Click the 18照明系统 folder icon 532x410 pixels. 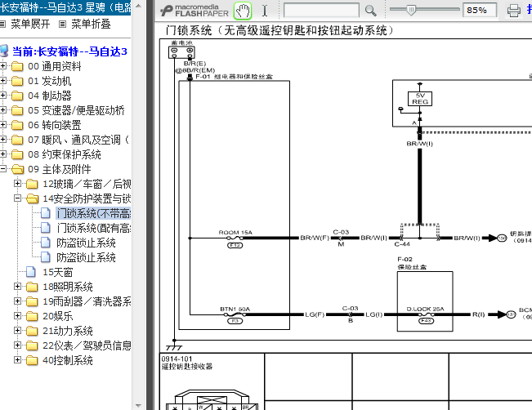pos(32,287)
